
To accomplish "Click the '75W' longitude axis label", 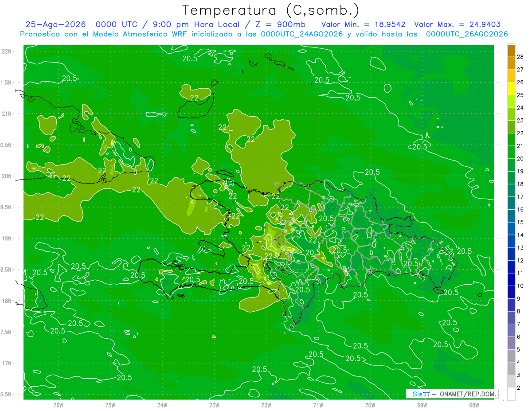I will point(110,405).
